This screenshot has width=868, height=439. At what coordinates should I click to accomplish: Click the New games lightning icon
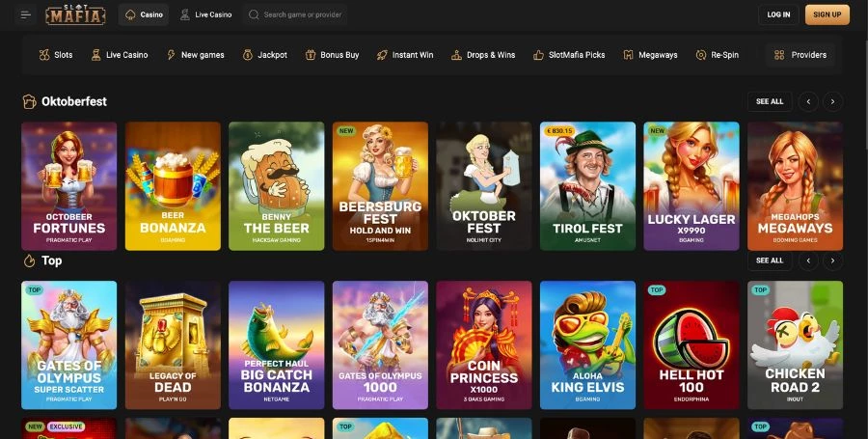171,55
